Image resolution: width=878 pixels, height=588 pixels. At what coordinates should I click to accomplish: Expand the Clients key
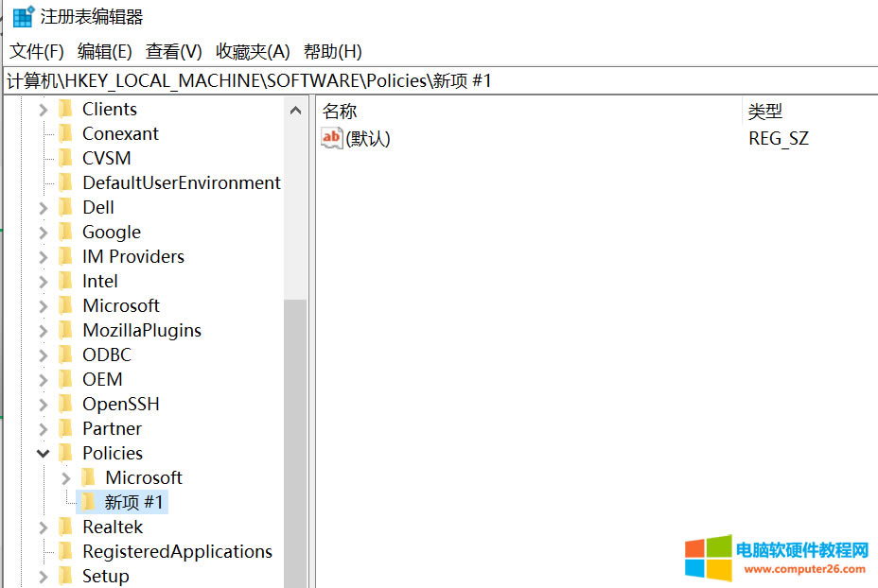tap(43, 110)
